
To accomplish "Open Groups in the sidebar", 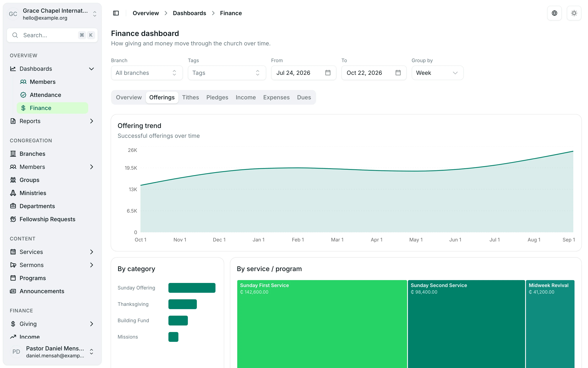I will (x=52, y=180).
